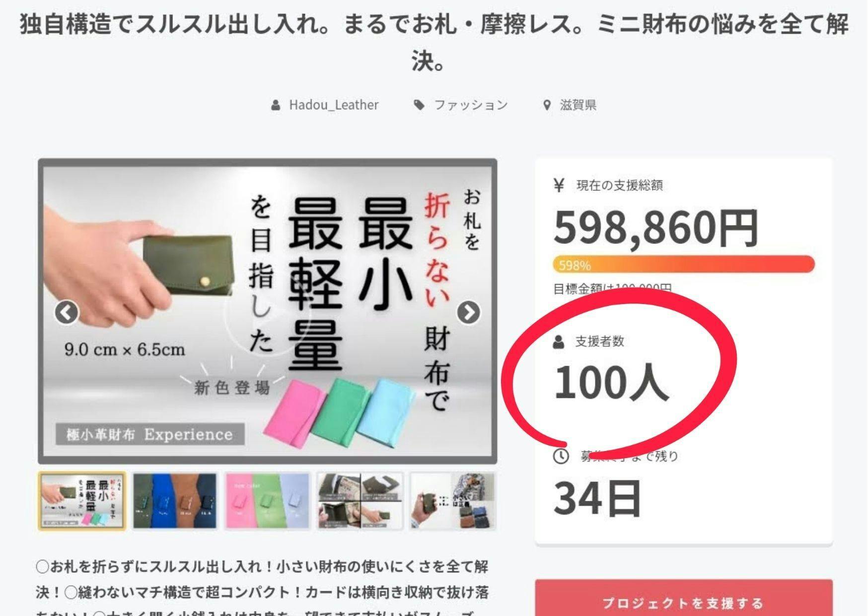868x616 pixels.
Task: Select the pink, green and blue wallets thumbnail
Action: (x=267, y=501)
